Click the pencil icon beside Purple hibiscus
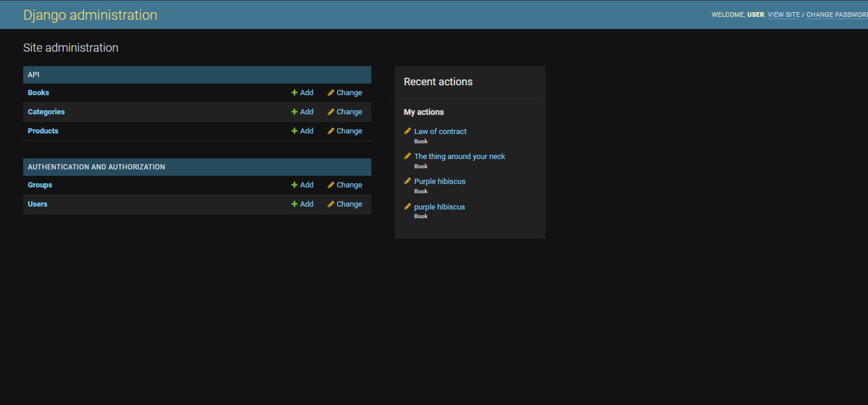The height and width of the screenshot is (405, 868). 408,181
